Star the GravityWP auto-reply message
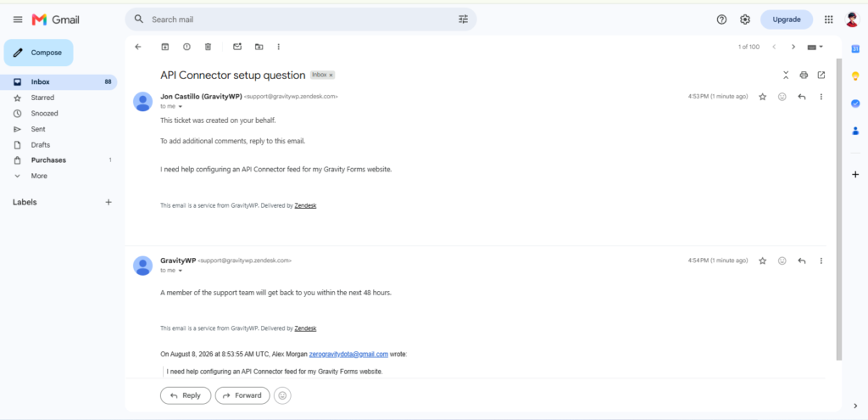Viewport: 868px width, 420px height. click(x=762, y=261)
